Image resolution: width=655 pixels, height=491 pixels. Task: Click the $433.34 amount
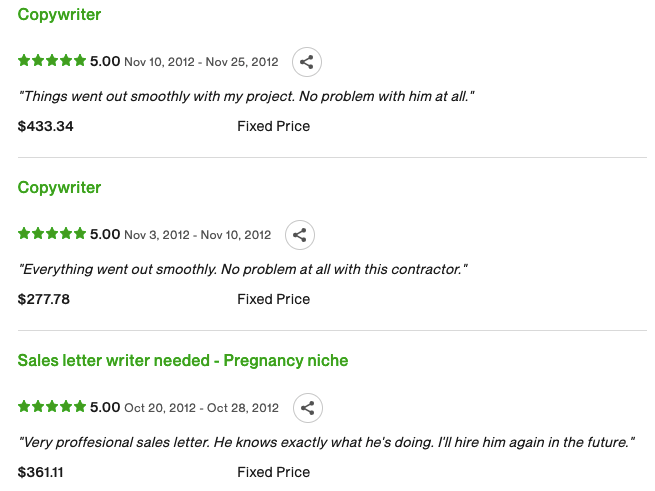tap(46, 127)
